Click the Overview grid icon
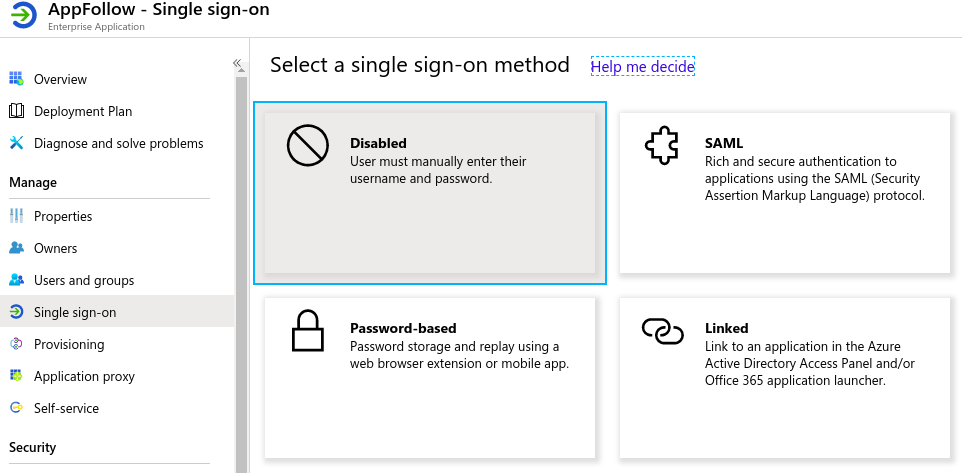962x473 pixels. pos(17,79)
